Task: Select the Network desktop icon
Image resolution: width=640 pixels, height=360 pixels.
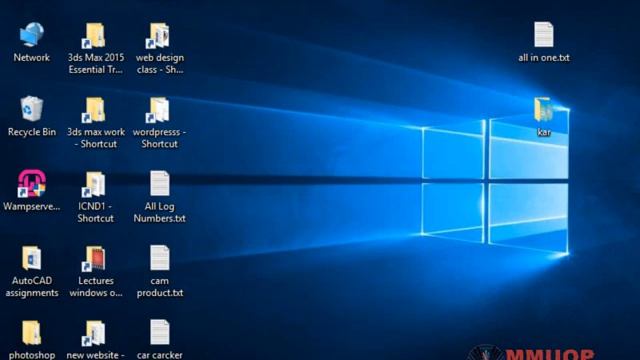Action: (x=31, y=35)
